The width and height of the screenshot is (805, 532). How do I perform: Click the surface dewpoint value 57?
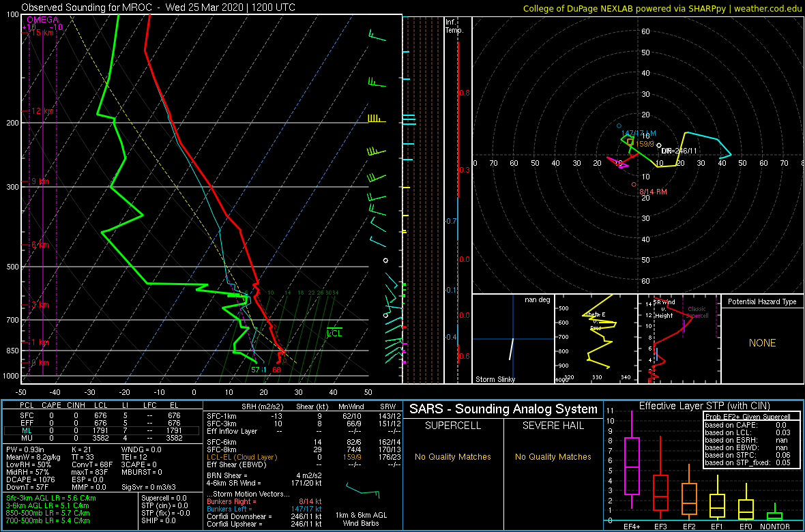[x=256, y=369]
